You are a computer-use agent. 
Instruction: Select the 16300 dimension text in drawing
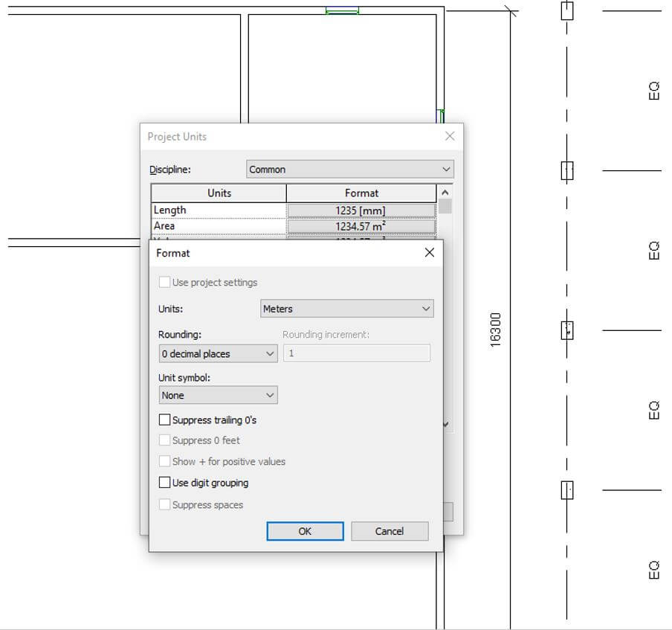[495, 330]
